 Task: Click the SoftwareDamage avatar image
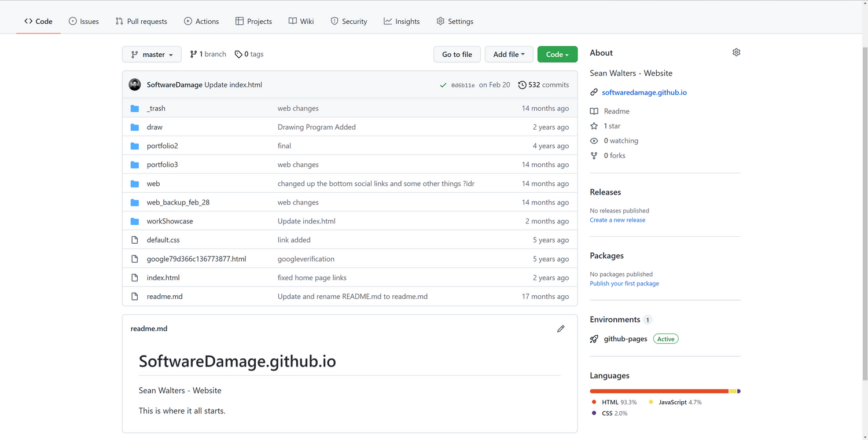135,85
